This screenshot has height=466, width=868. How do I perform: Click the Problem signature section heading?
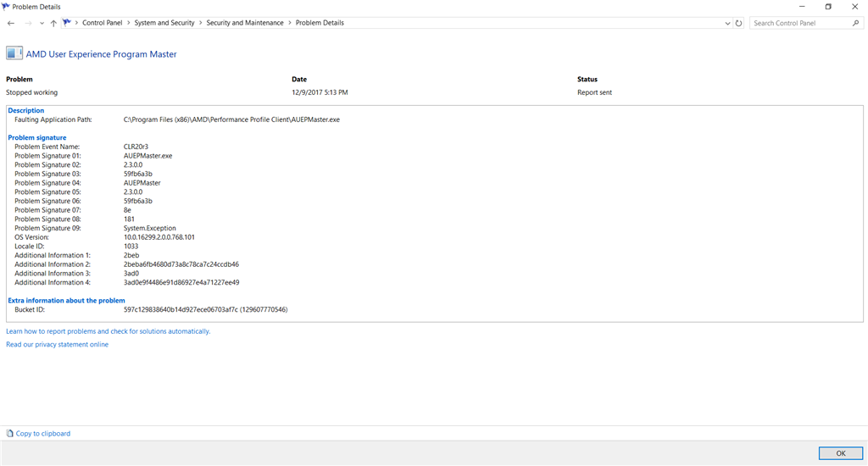click(x=37, y=137)
